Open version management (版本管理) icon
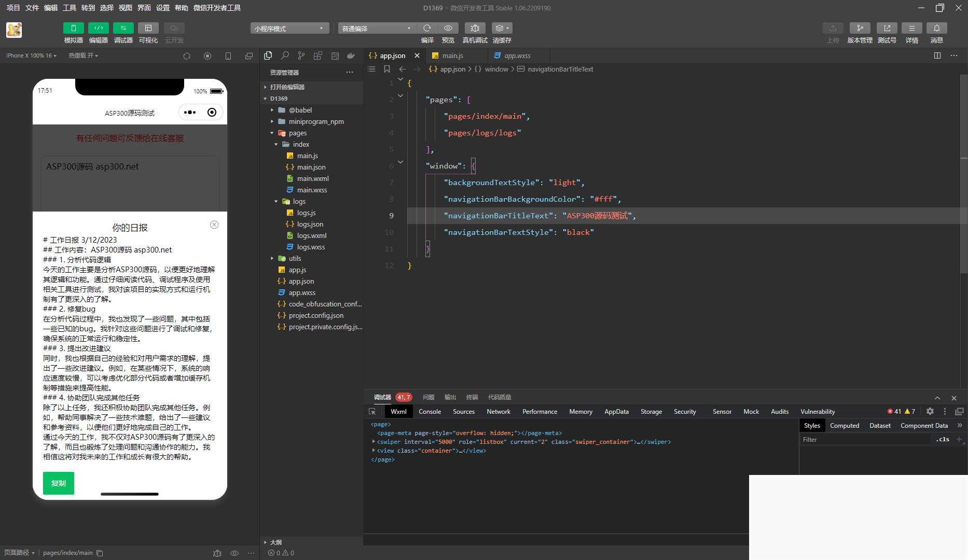Image resolution: width=968 pixels, height=560 pixels. pos(860,29)
